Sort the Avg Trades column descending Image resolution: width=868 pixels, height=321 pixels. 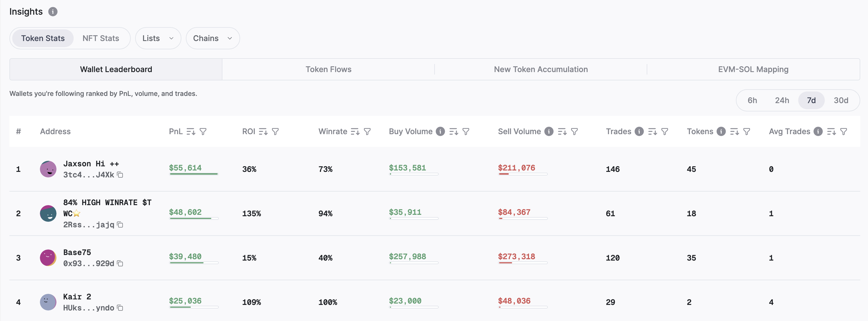click(x=831, y=131)
